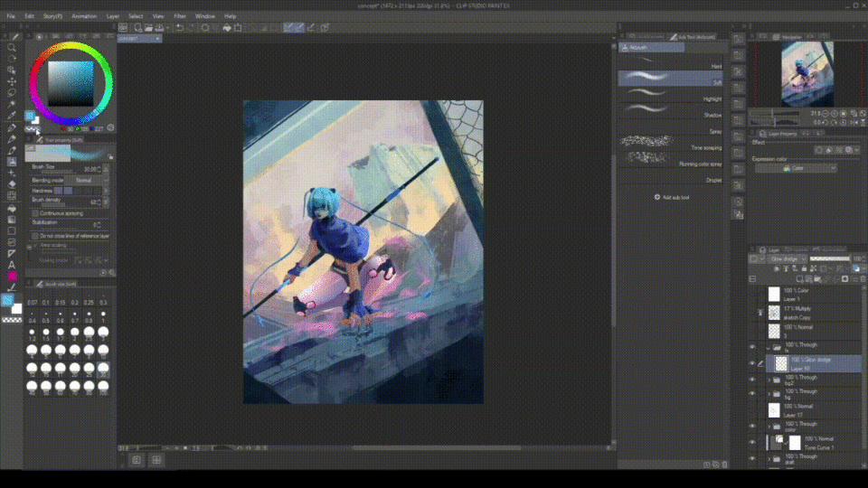Select the Operation object tool
The image size is (868, 488).
pyautogui.click(x=12, y=70)
